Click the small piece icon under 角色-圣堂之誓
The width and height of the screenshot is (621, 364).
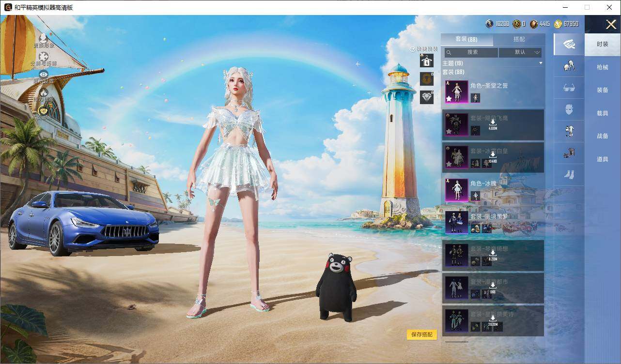(x=475, y=98)
